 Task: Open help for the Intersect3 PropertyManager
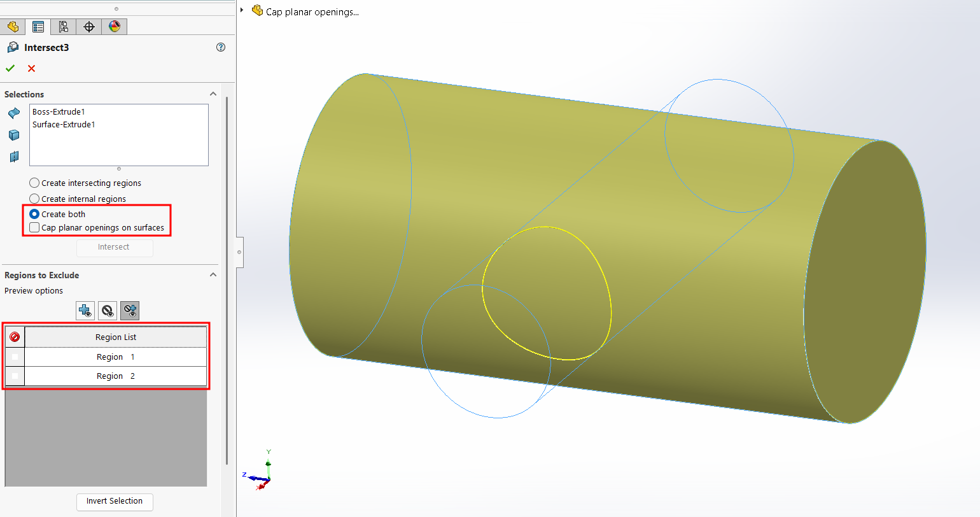pyautogui.click(x=221, y=47)
